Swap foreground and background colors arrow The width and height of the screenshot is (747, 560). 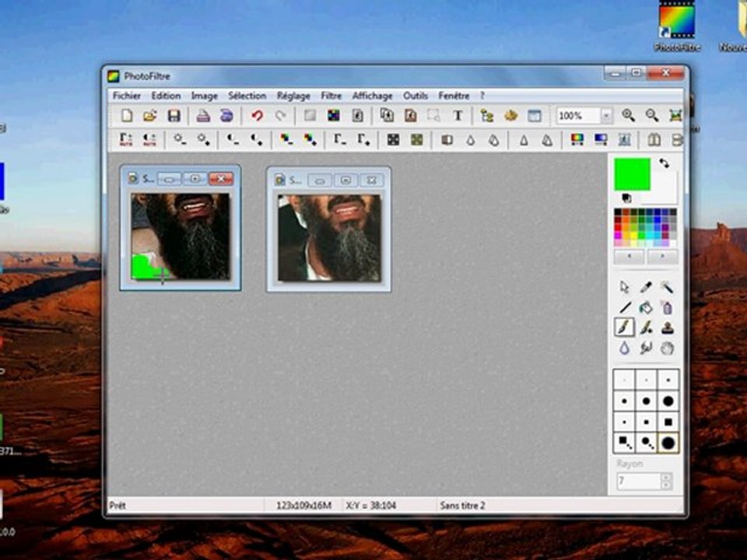pos(664,163)
